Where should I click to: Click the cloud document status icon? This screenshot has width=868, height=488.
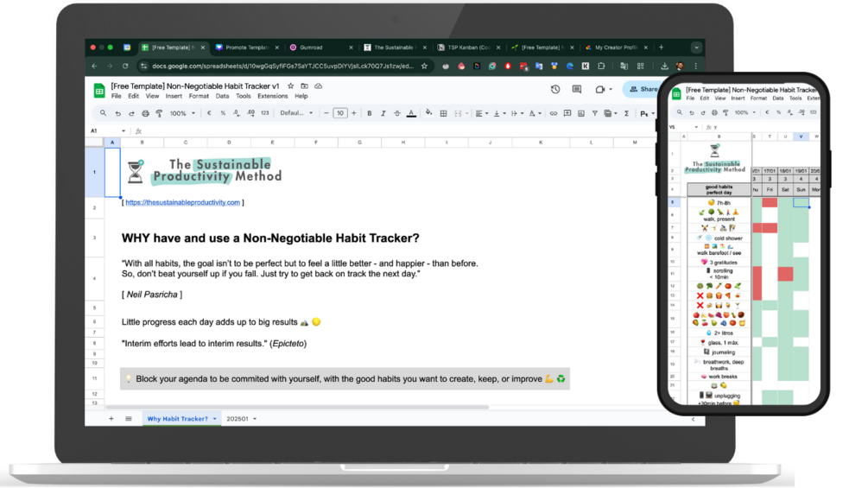pos(319,86)
